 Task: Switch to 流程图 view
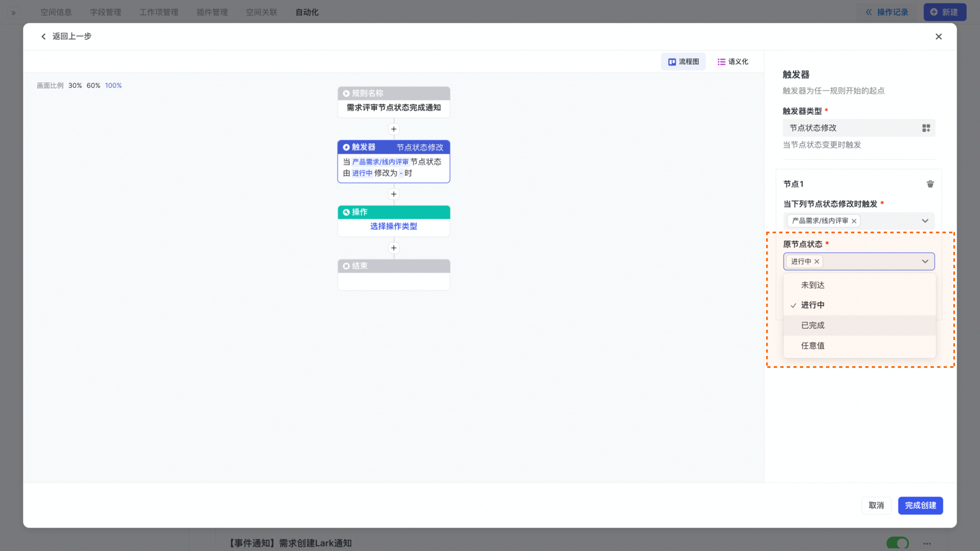[683, 61]
